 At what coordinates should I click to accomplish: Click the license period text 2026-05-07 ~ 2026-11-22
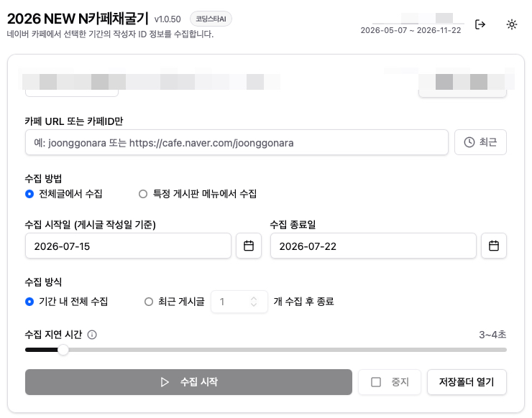tap(411, 30)
